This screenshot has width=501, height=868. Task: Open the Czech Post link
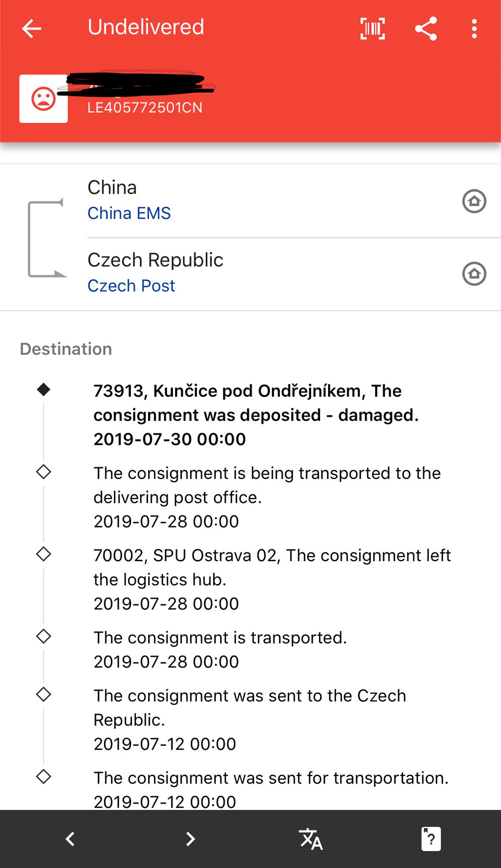[x=131, y=286]
